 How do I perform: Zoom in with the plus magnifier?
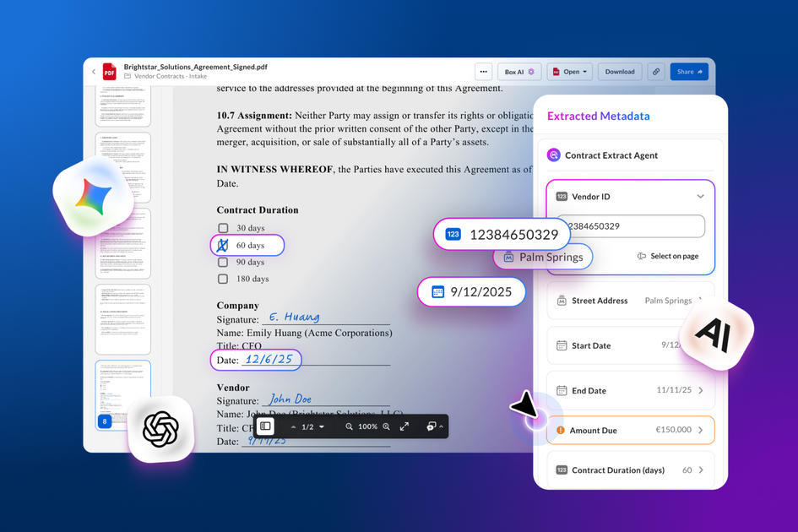tap(386, 426)
